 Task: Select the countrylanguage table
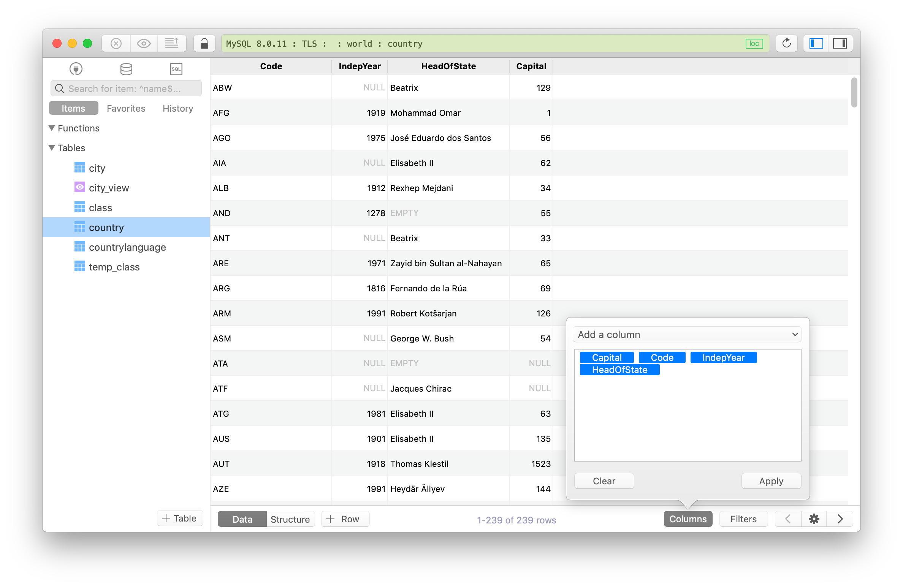tap(128, 247)
